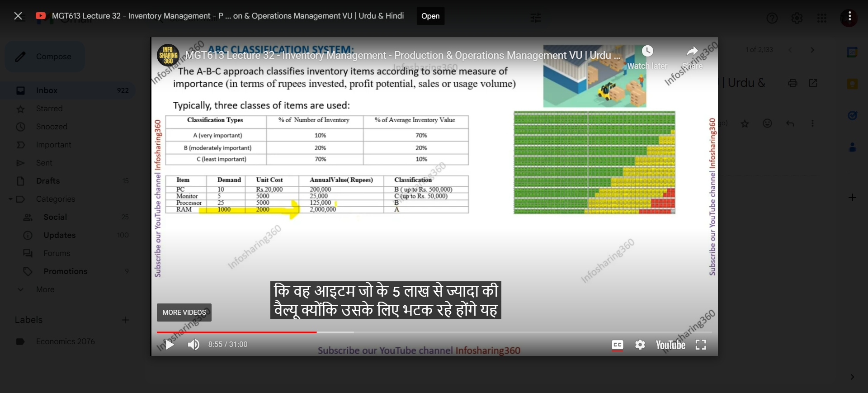This screenshot has height=393, width=868.
Task: Get add-ons with plus icon
Action: click(x=852, y=198)
